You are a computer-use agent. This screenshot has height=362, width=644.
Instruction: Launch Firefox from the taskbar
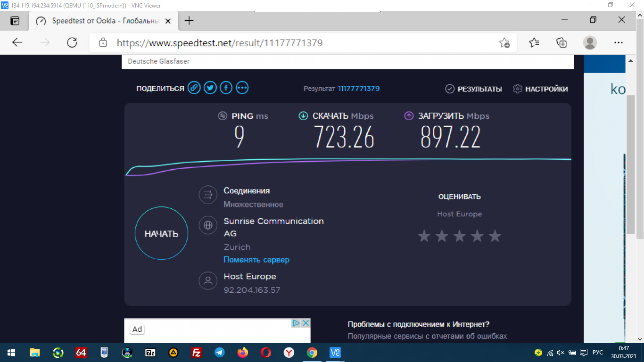point(243,353)
